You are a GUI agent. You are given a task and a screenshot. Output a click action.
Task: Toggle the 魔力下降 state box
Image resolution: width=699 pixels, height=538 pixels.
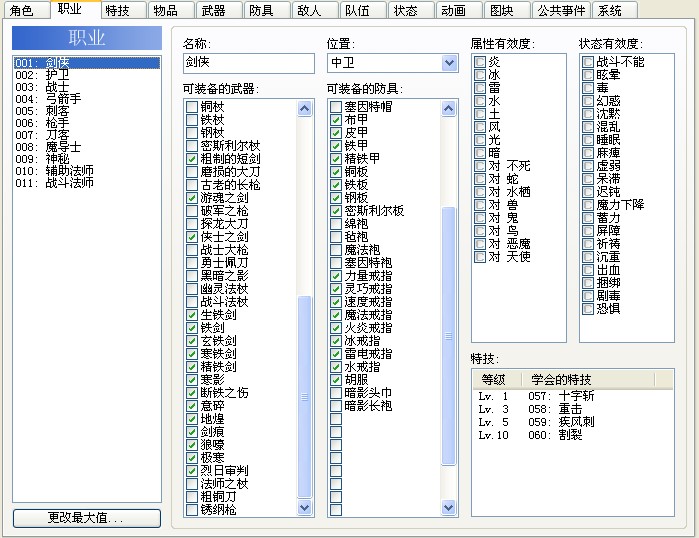tap(588, 205)
